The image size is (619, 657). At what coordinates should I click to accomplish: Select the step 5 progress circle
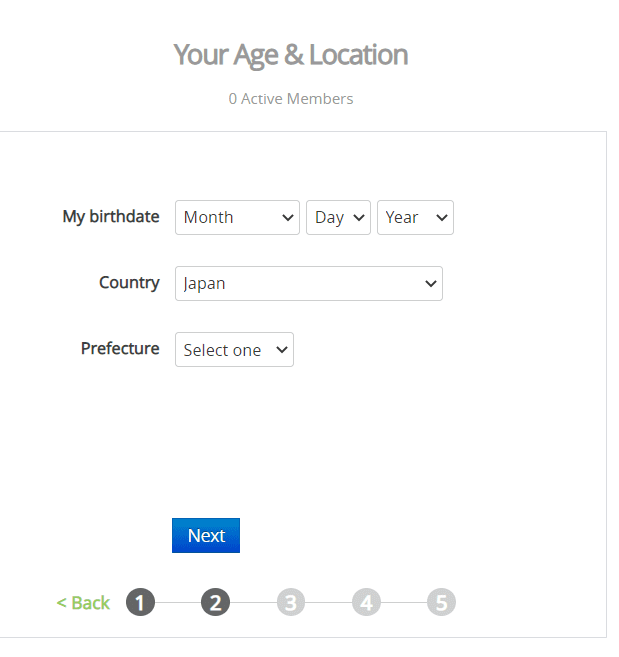441,603
